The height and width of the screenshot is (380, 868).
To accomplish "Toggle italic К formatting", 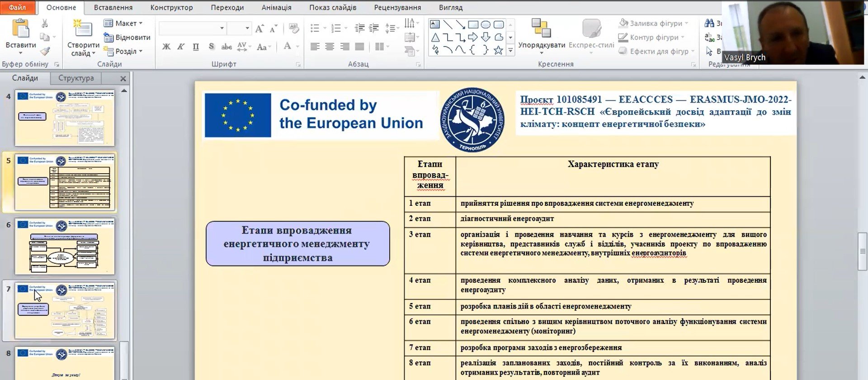I will pos(181,47).
